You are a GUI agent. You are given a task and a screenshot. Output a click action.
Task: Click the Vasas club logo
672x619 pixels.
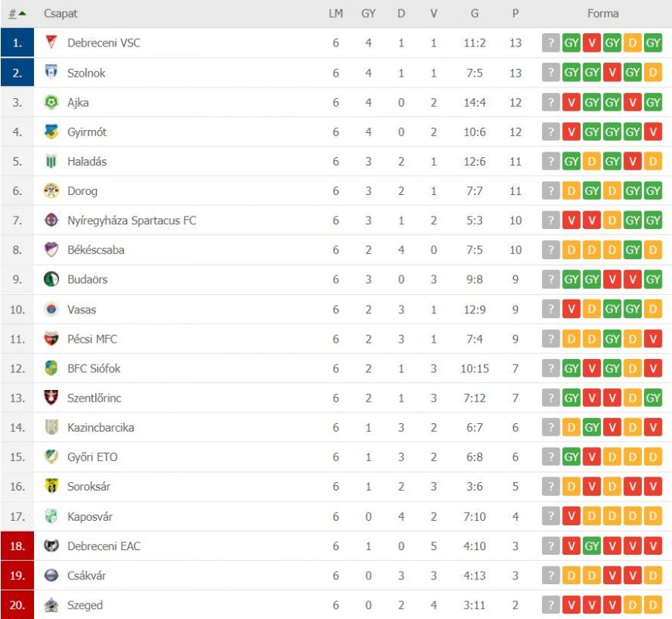[x=51, y=309]
